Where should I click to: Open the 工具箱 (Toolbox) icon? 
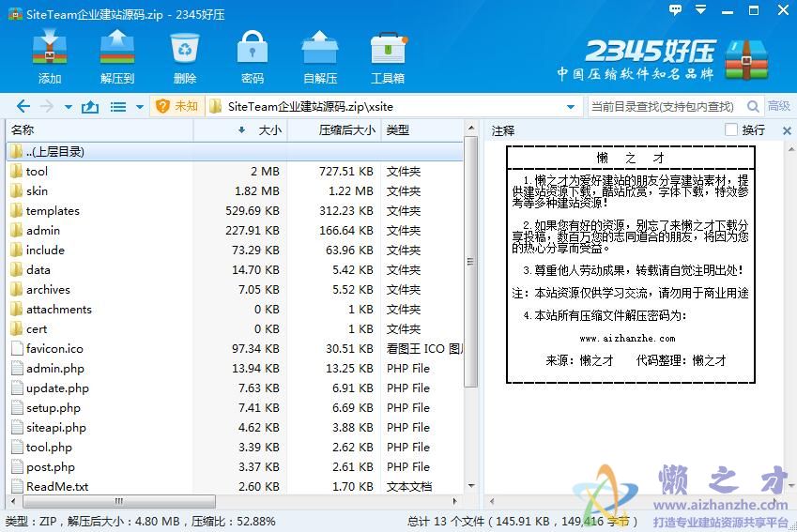[388, 56]
